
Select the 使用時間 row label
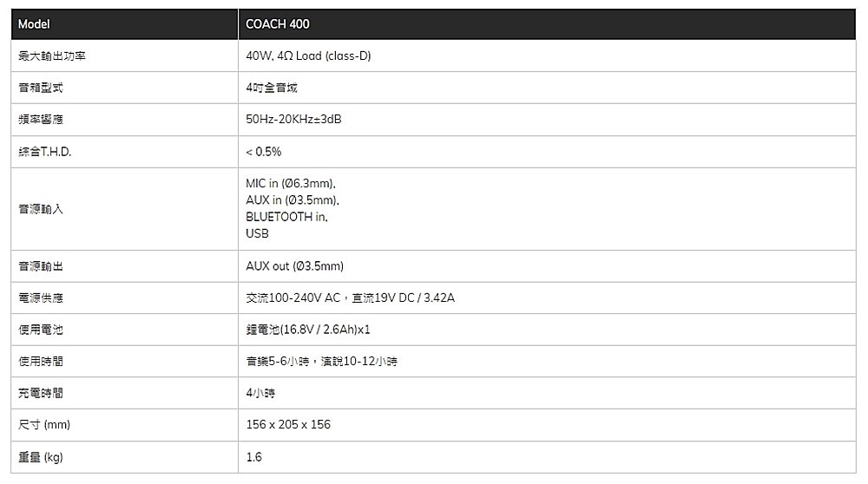pyautogui.click(x=40, y=362)
